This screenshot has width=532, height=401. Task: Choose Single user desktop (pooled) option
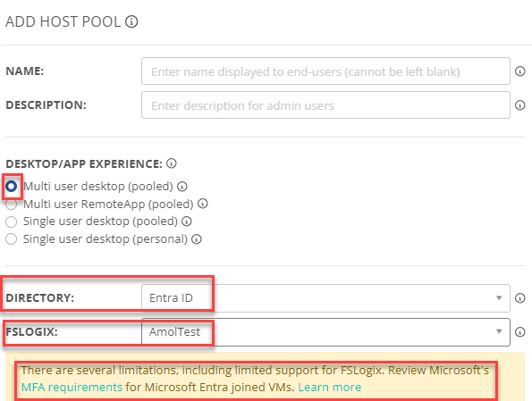click(12, 221)
